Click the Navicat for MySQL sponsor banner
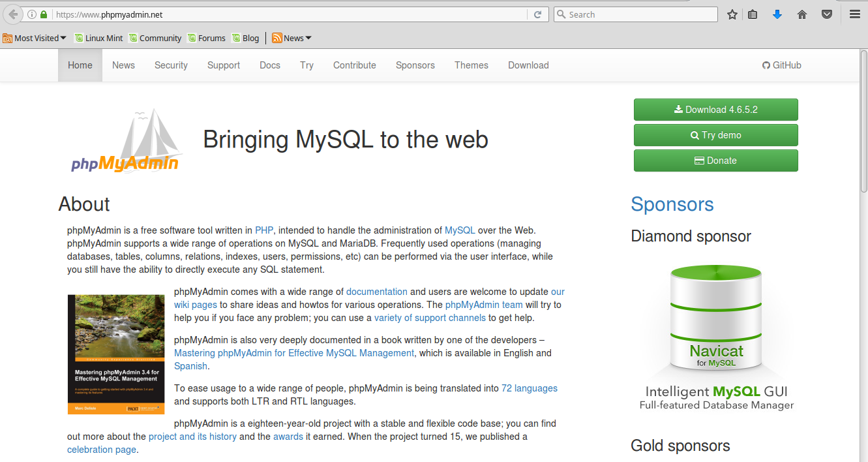 [717, 337]
